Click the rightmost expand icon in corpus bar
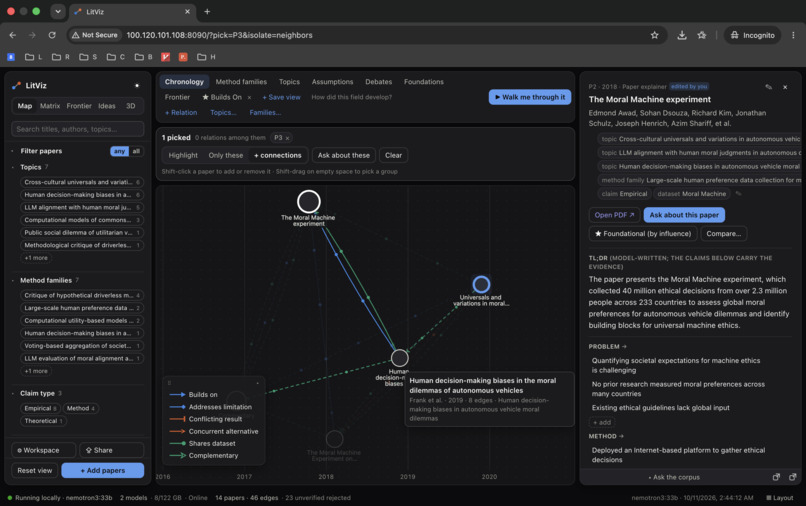Image resolution: width=806 pixels, height=506 pixels. (x=793, y=477)
